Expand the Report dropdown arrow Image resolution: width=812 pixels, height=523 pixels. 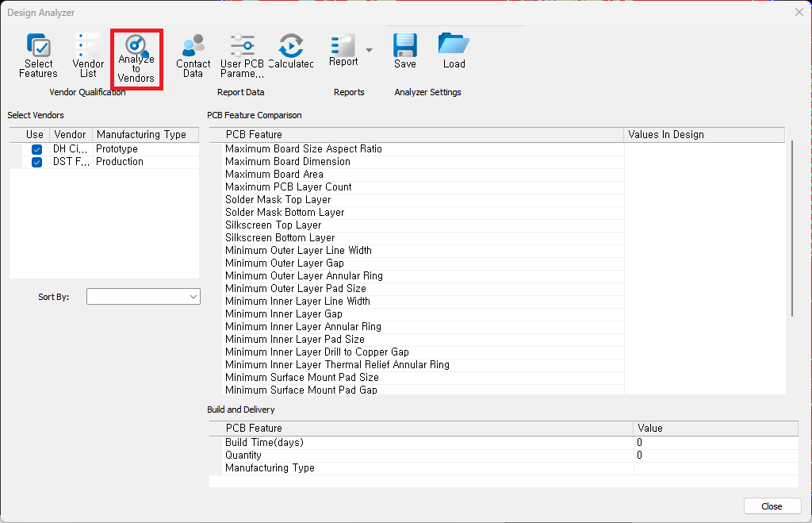369,50
